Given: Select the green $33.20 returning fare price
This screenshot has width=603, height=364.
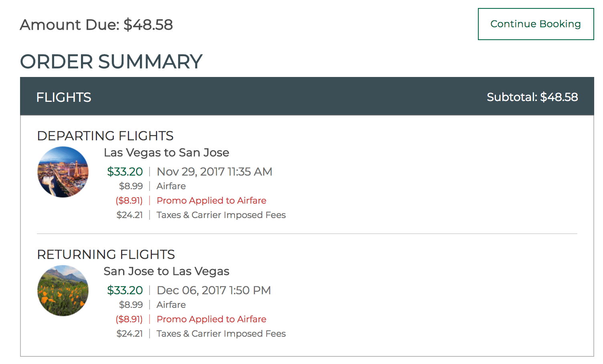Looking at the screenshot, I should (125, 290).
